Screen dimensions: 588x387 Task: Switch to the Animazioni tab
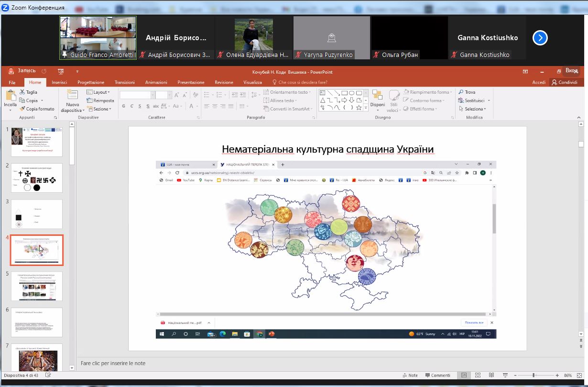click(x=156, y=82)
